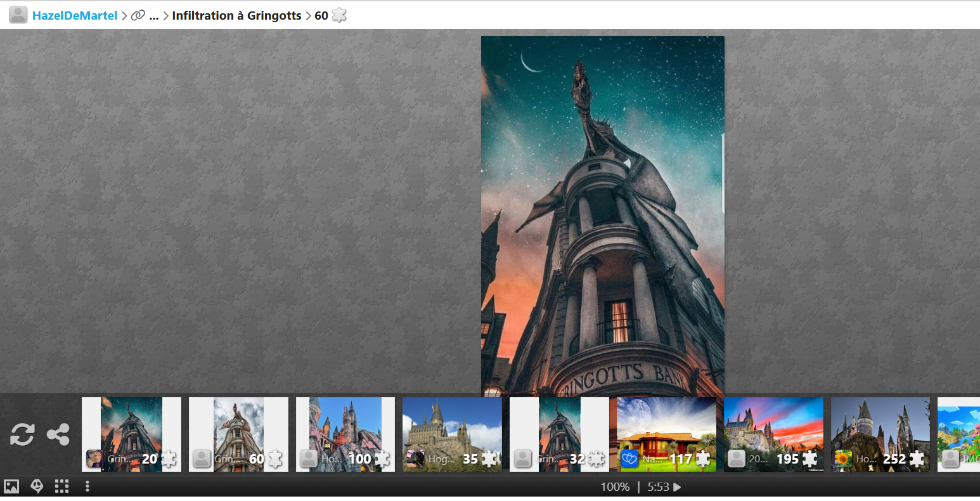
Task: Show the puzzle image preview icon
Action: [11, 486]
